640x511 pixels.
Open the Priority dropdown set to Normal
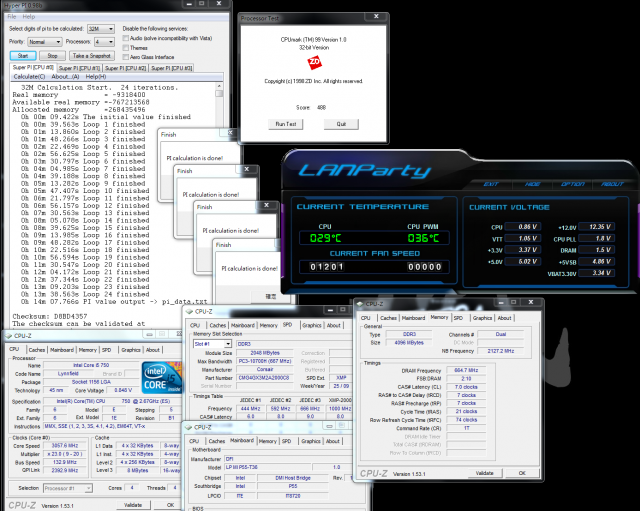click(44, 42)
